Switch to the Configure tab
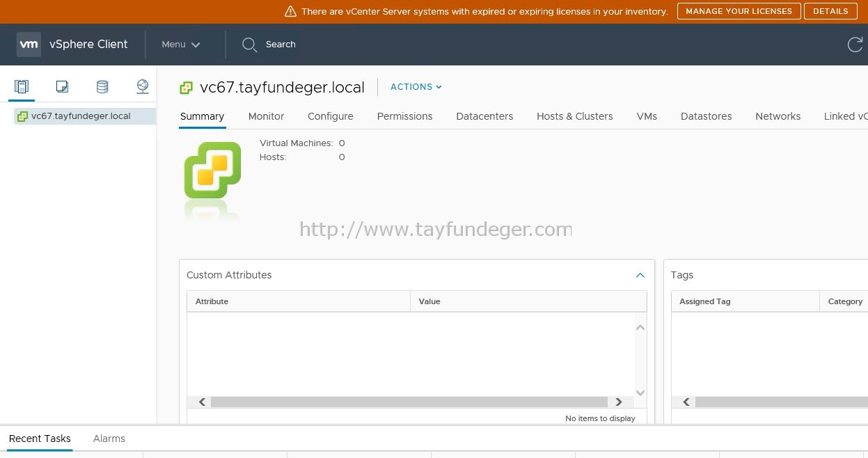 point(331,116)
